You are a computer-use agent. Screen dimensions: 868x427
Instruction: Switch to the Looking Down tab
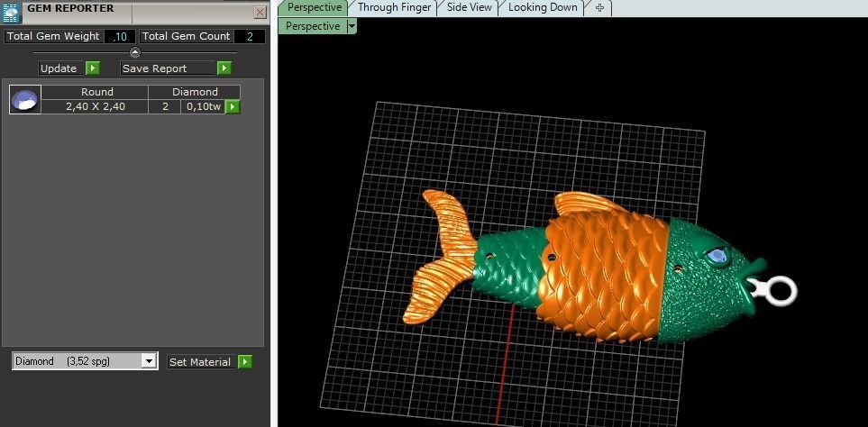(x=543, y=8)
